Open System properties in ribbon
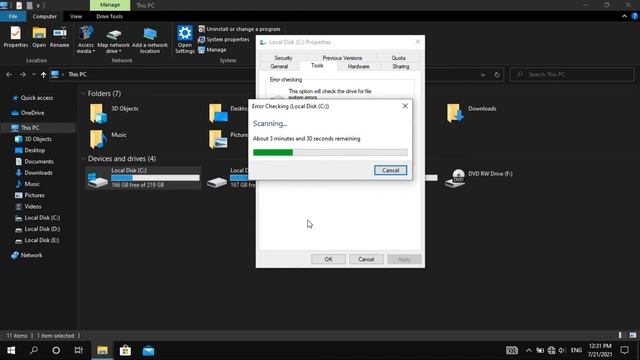 pos(224,40)
